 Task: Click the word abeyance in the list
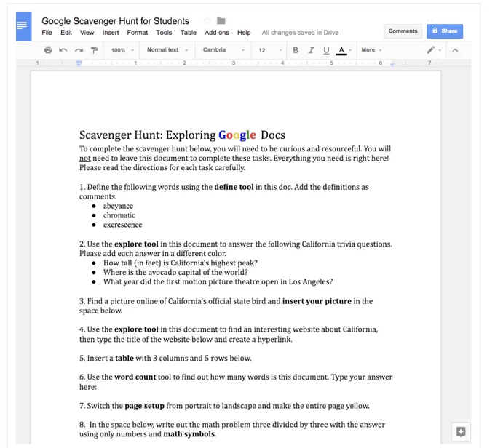point(118,206)
